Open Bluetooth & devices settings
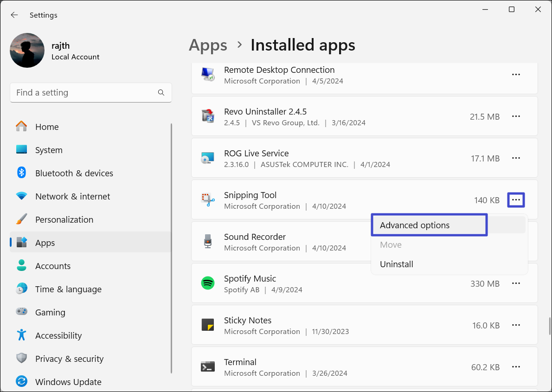This screenshot has height=392, width=552. [74, 173]
